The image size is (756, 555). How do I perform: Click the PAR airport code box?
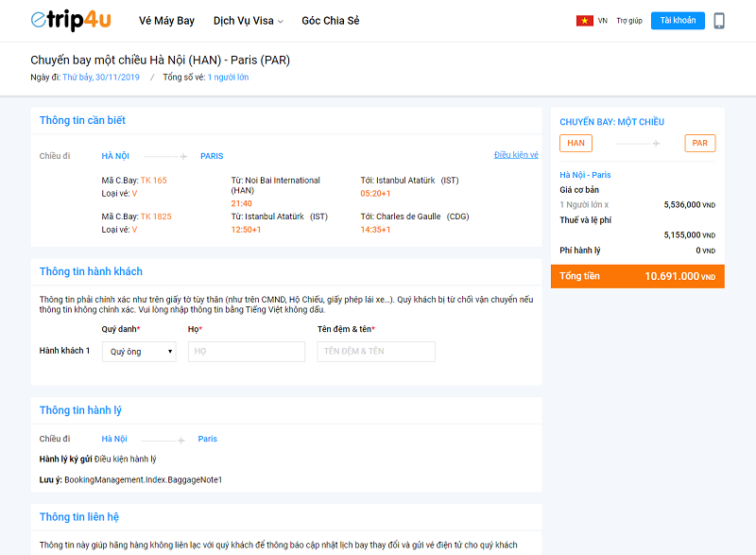click(x=699, y=144)
